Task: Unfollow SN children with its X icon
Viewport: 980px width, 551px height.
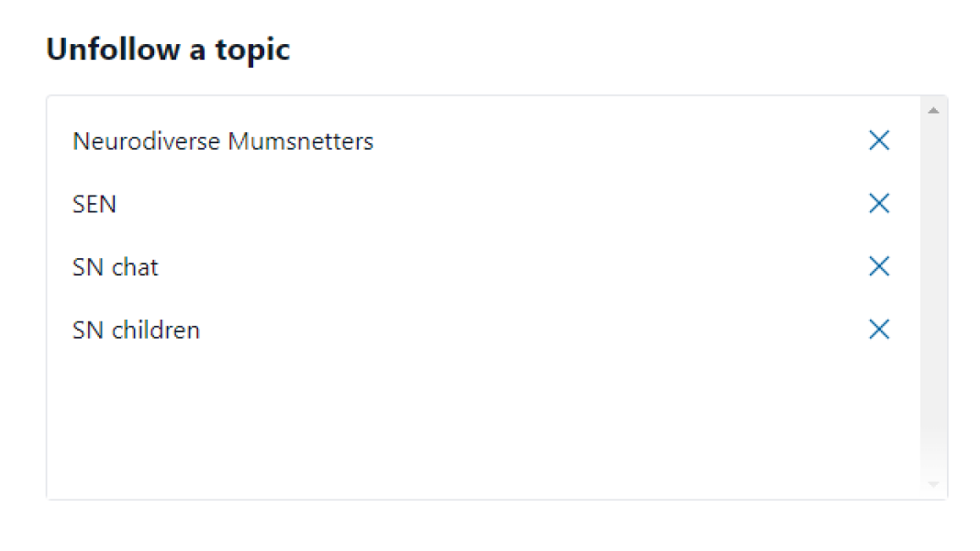Action: tap(878, 329)
